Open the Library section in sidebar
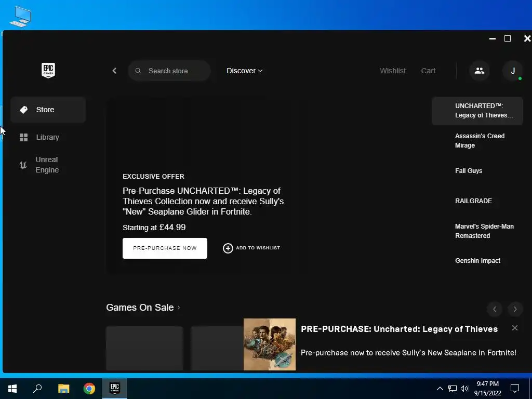The height and width of the screenshot is (399, 532). click(48, 137)
